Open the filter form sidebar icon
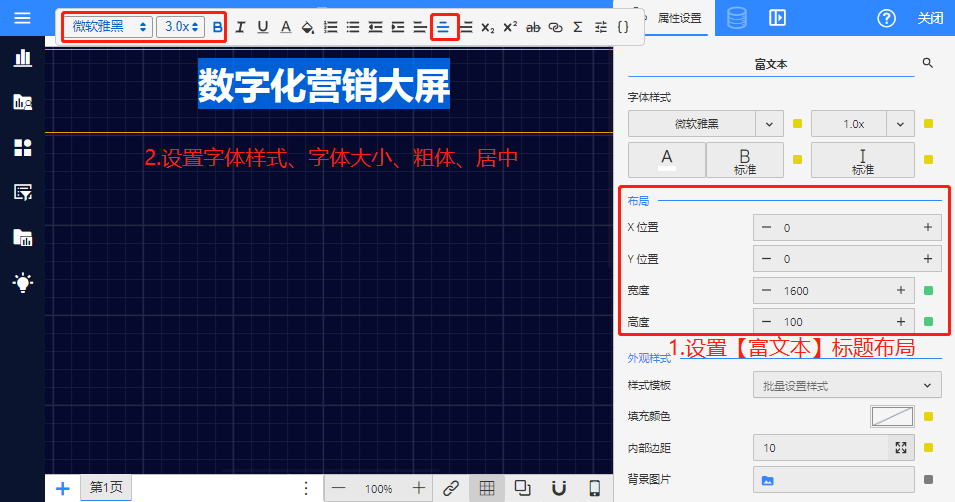Image resolution: width=955 pixels, height=502 pixels. 23,193
